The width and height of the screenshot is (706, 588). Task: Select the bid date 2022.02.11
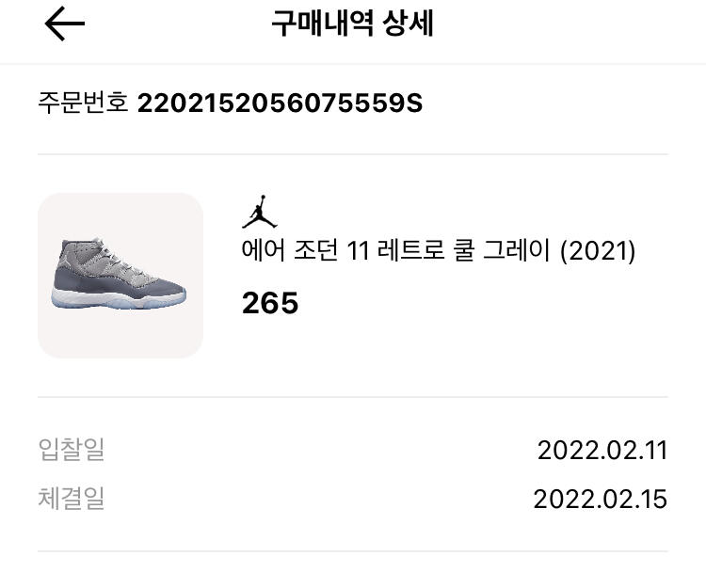(602, 450)
